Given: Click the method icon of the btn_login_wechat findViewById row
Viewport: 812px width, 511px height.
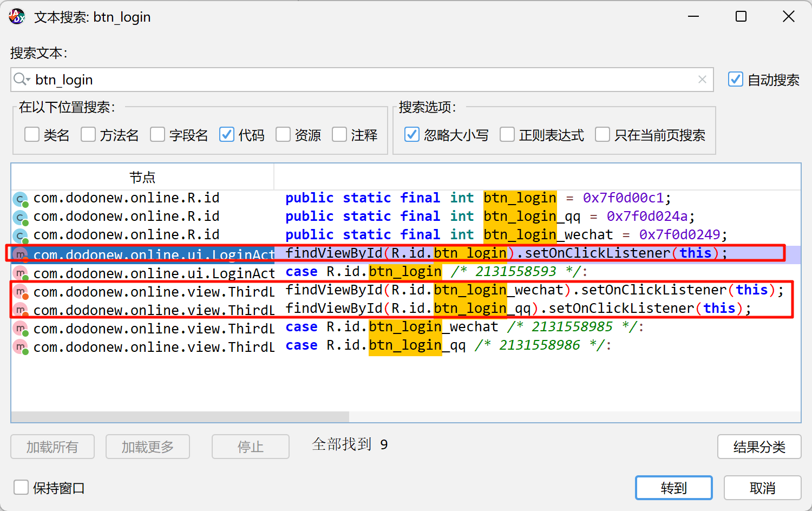Looking at the screenshot, I should pyautogui.click(x=21, y=292).
